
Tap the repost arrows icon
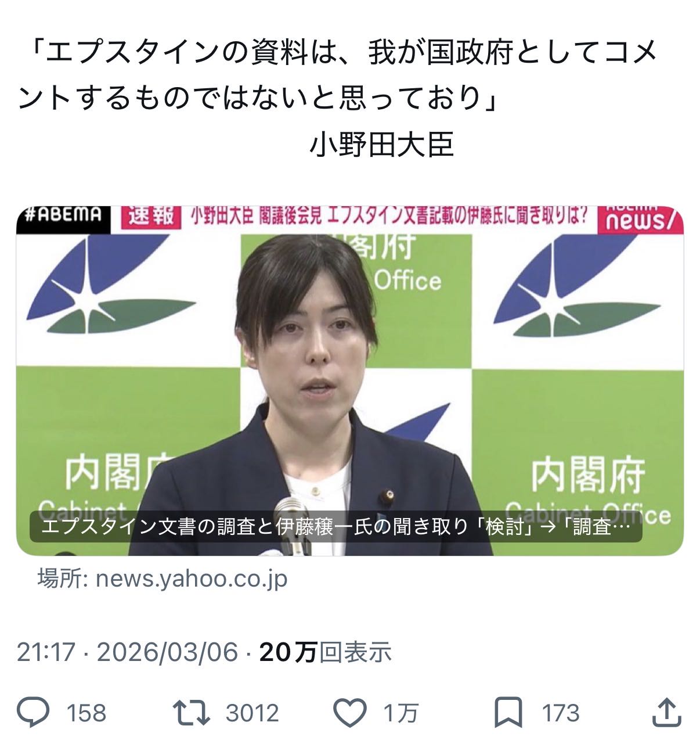tap(192, 713)
